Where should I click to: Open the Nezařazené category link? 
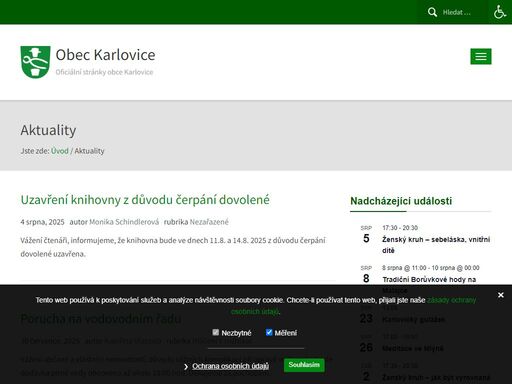point(209,222)
